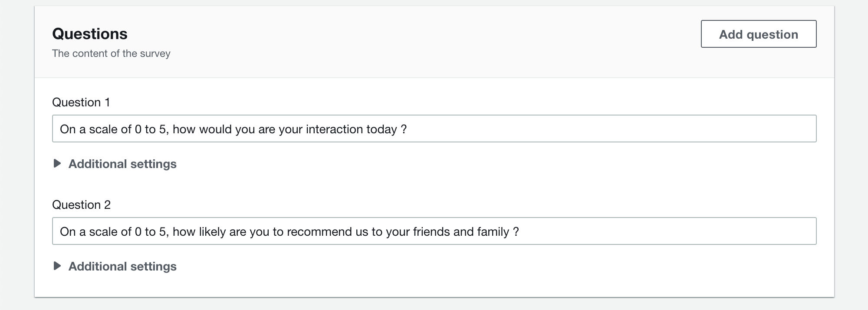Focus the Question 2 text field
This screenshot has width=868, height=310.
coord(434,231)
